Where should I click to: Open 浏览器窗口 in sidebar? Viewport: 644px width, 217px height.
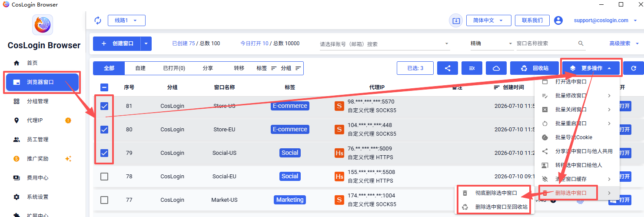(x=43, y=82)
